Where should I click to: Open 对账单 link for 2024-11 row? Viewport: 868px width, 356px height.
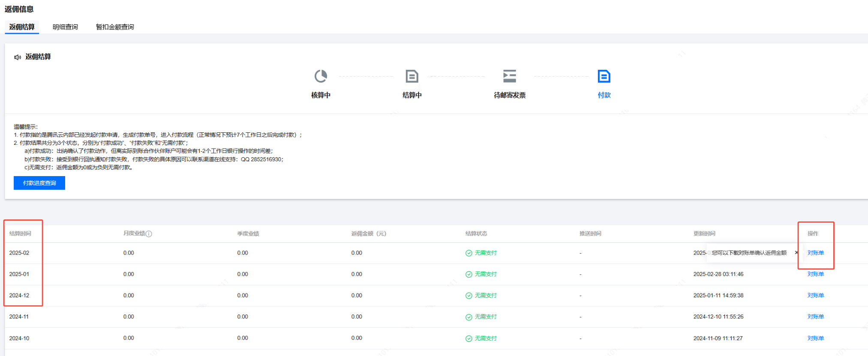point(815,317)
